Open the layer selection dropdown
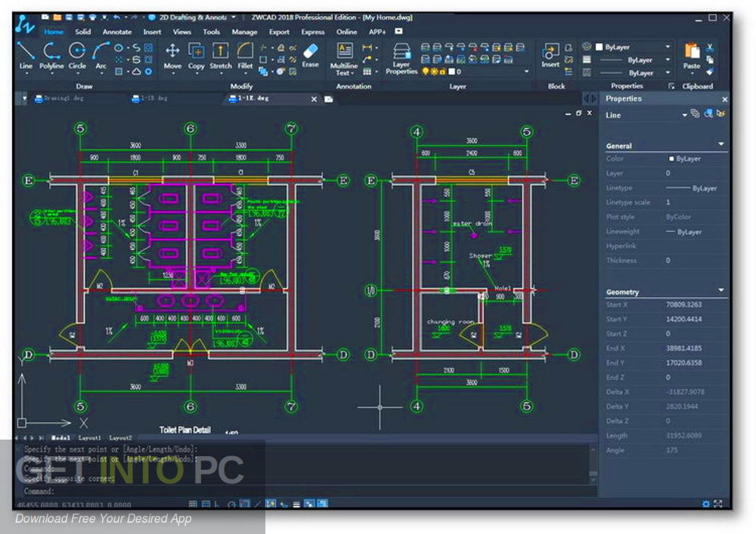 click(x=526, y=71)
